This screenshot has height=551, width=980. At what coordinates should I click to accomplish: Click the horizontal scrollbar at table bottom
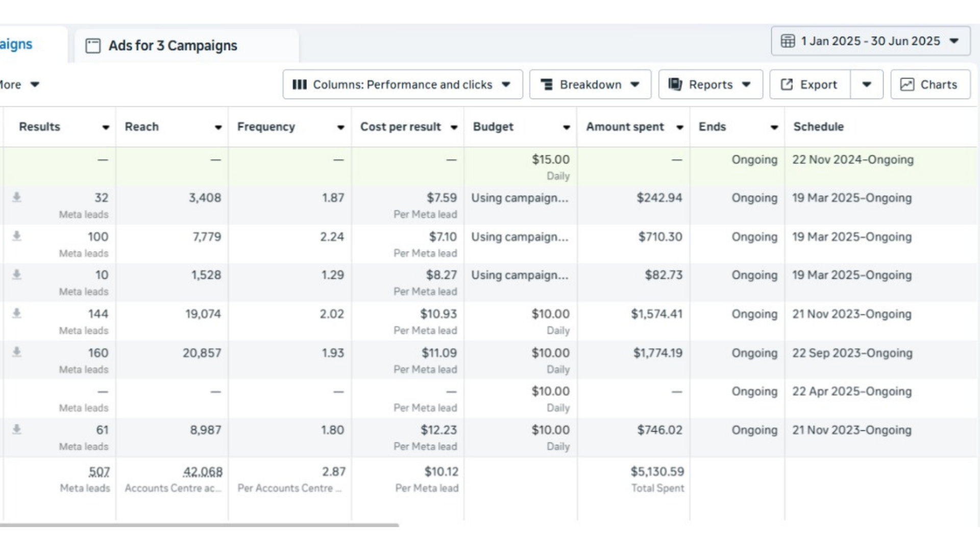click(x=199, y=524)
